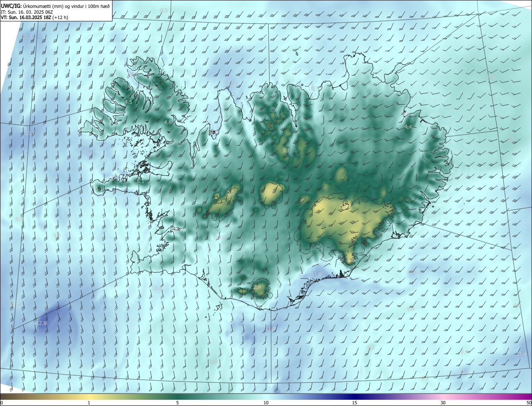
Task: Click the map value label '12.8'
Action: (x=42, y=323)
